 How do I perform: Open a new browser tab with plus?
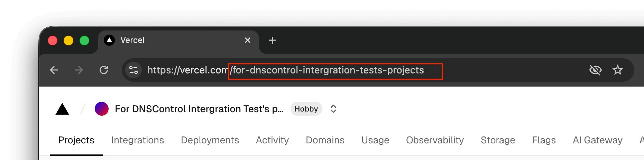[273, 40]
